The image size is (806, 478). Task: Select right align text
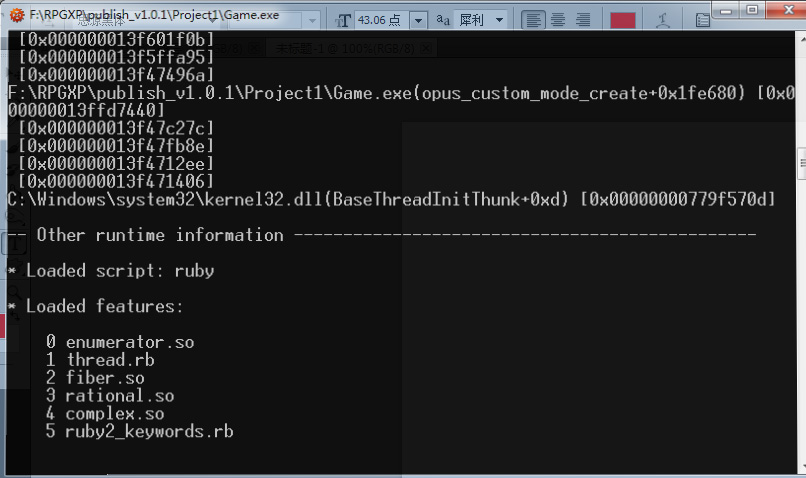coord(583,20)
